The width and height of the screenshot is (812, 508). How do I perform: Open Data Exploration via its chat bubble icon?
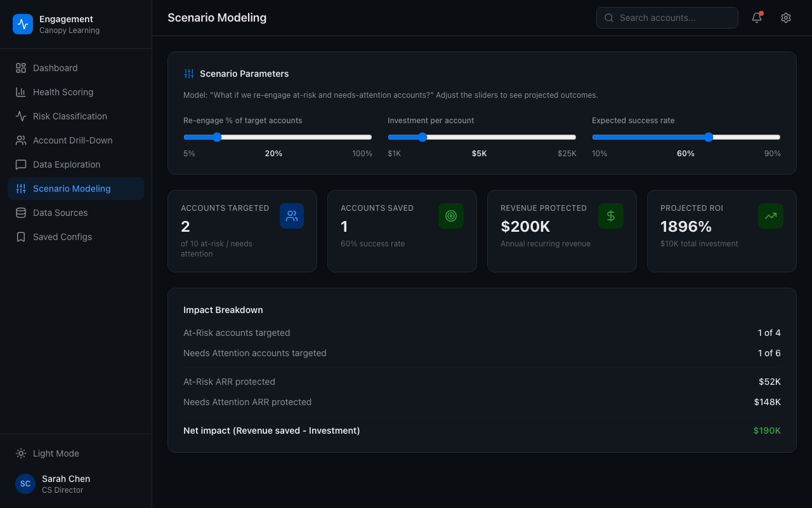coord(20,164)
